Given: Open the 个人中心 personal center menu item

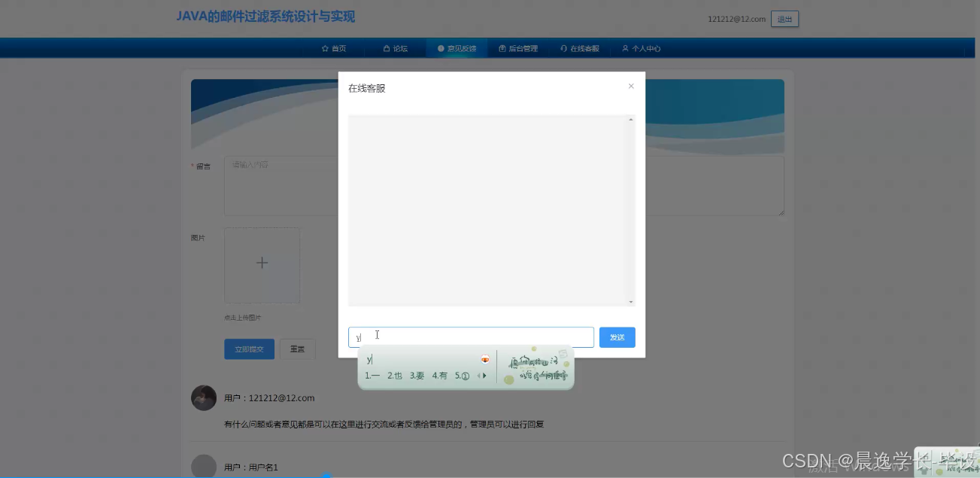Looking at the screenshot, I should 641,48.
